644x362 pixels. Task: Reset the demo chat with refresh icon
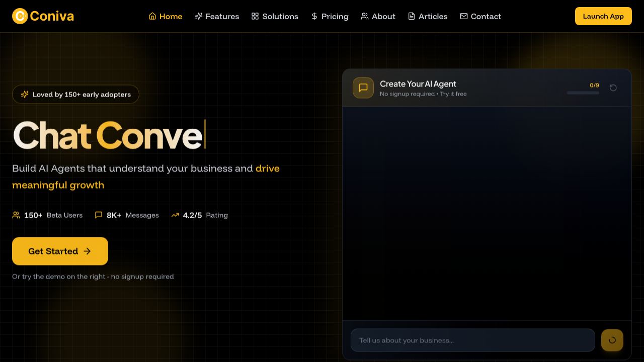(613, 87)
